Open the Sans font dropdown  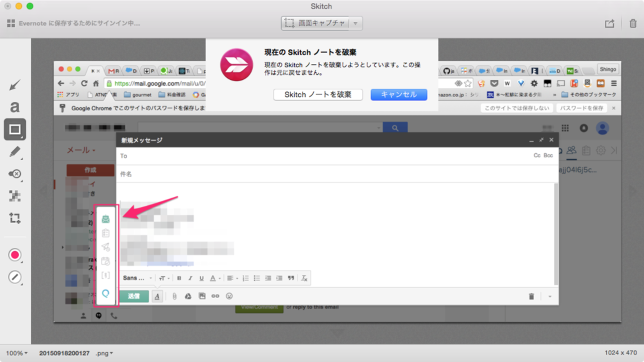click(138, 278)
